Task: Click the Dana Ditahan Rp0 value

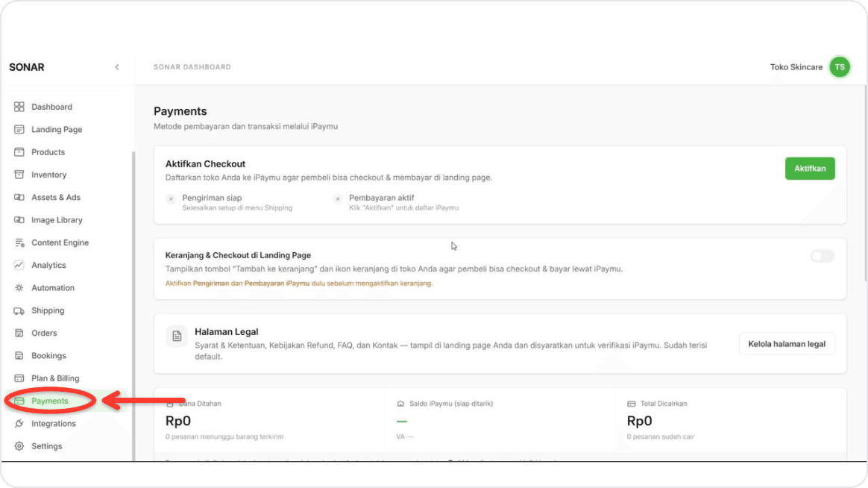Action: [x=177, y=421]
